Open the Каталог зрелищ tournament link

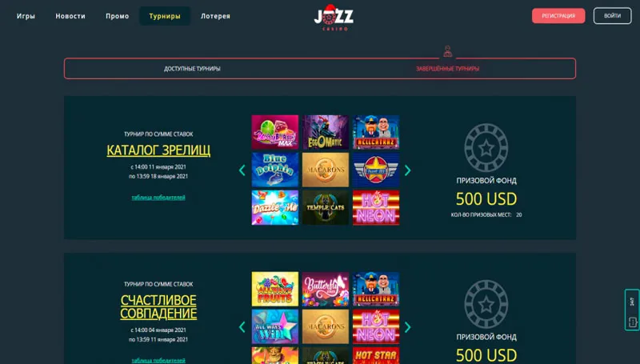pos(158,150)
